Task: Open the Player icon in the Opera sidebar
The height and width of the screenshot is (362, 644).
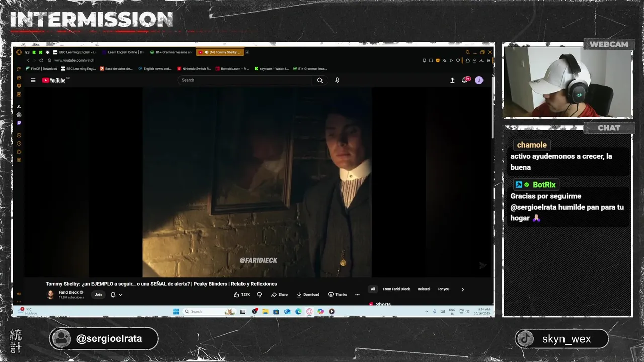Action: [x=19, y=135]
